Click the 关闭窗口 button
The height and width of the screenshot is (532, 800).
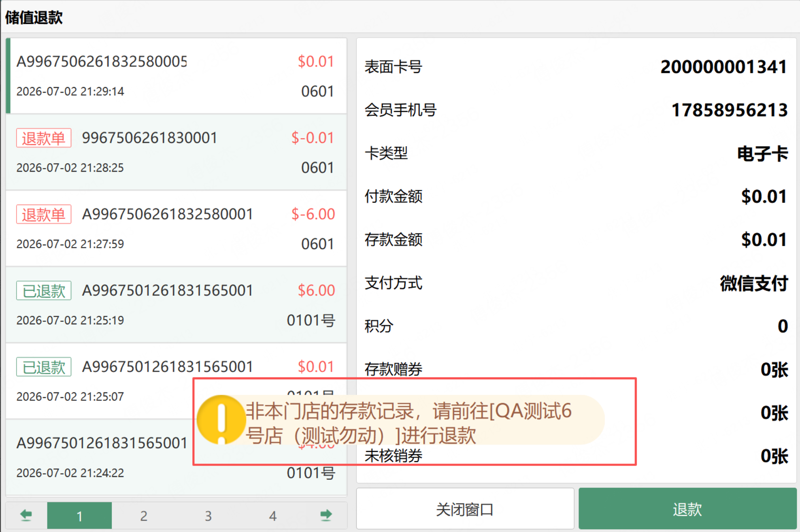465,509
